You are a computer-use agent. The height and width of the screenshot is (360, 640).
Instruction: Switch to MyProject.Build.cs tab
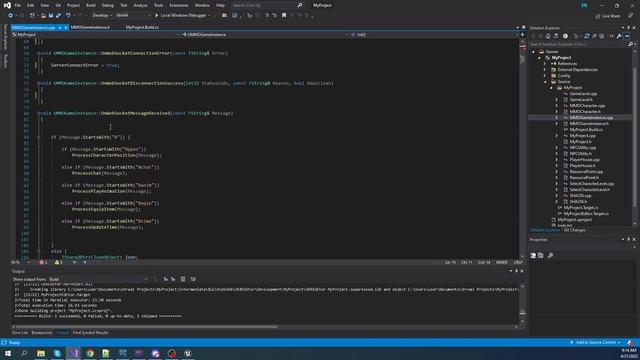[142, 27]
